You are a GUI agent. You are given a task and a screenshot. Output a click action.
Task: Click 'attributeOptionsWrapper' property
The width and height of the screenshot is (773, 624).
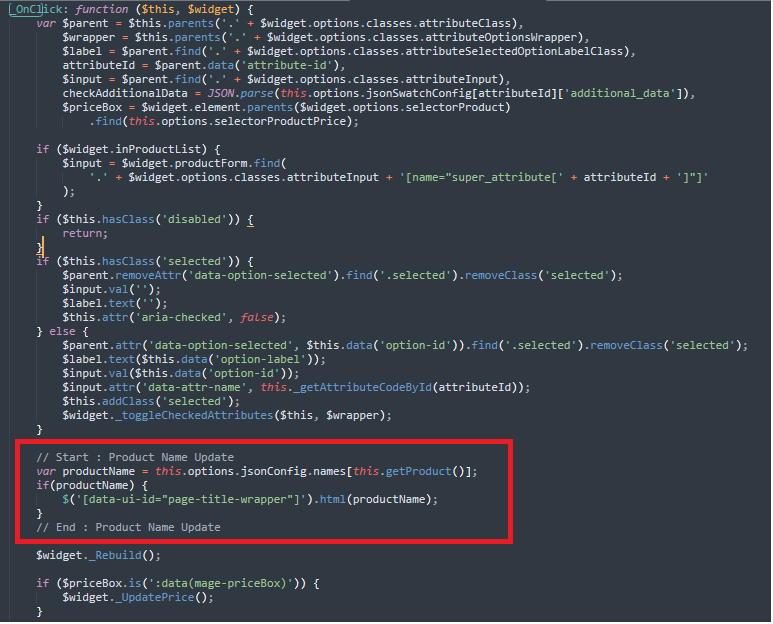[501, 37]
